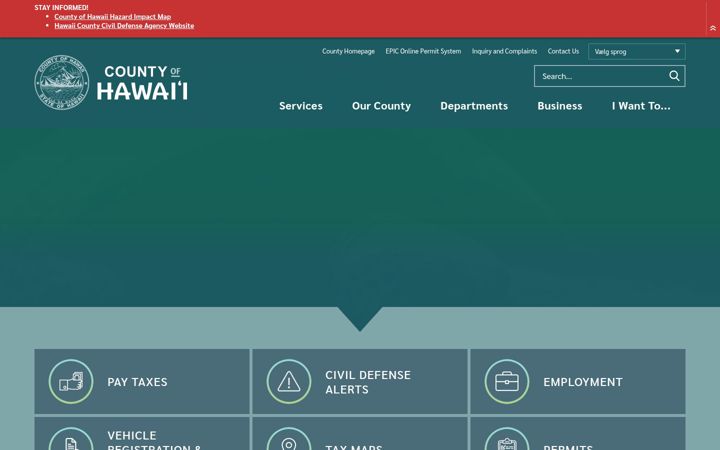Click the COUNTY OF HAWAI'I wordmark

[142, 83]
